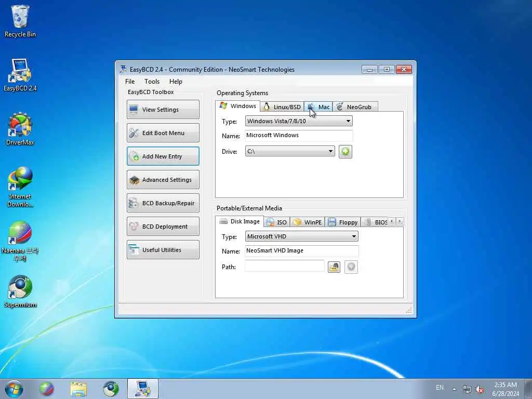
Task: Switch to the Linux/BSD tab
Action: pyautogui.click(x=282, y=107)
